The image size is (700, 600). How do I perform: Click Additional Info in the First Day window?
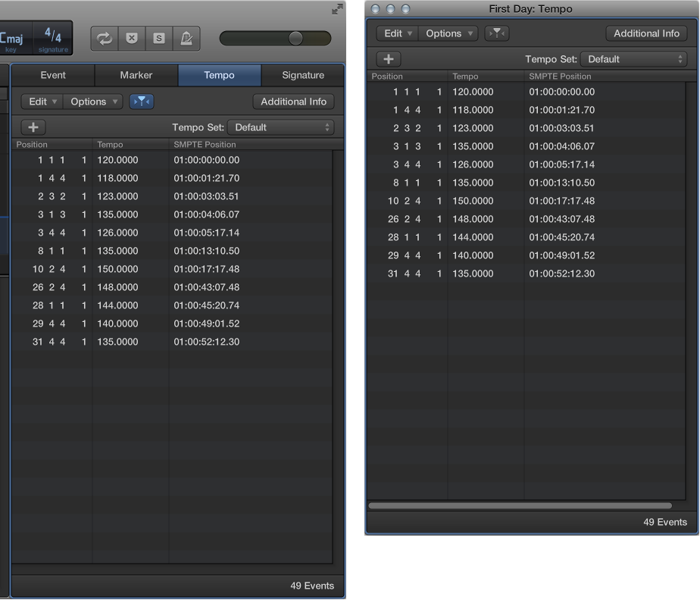pos(646,33)
